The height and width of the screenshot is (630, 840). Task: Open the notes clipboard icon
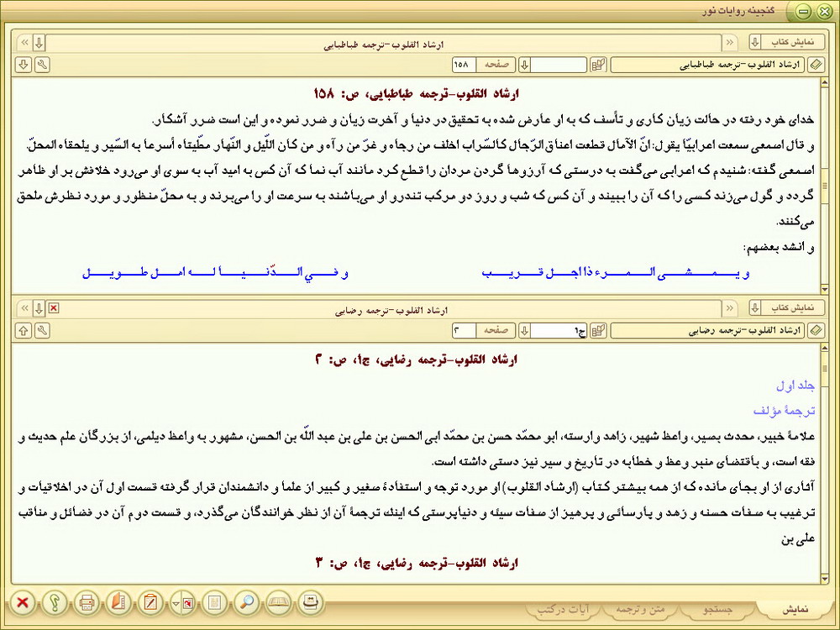(150, 602)
